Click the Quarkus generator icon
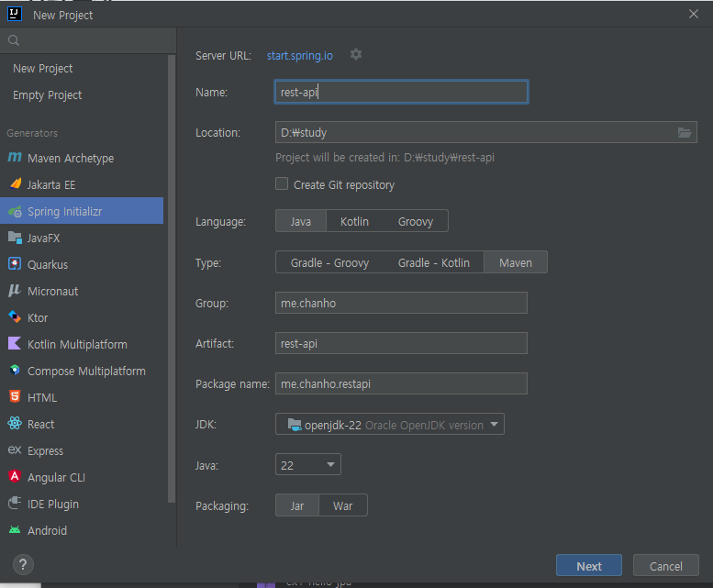The width and height of the screenshot is (713, 588). point(15,263)
